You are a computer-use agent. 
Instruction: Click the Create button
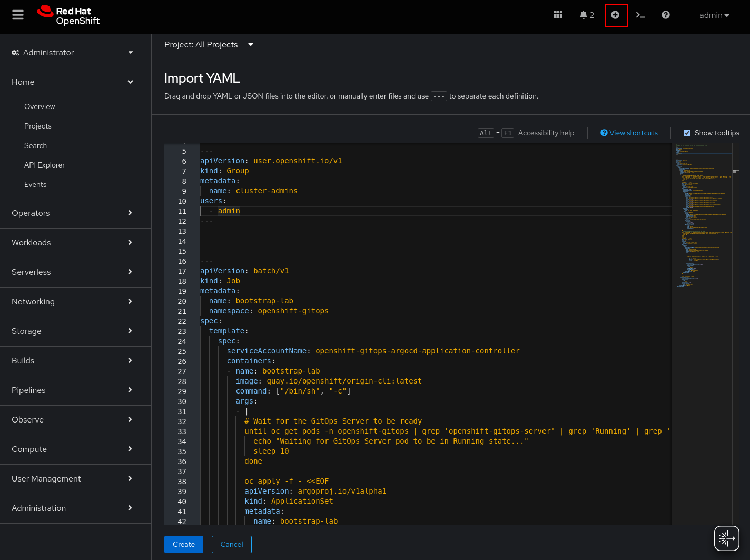[184, 544]
